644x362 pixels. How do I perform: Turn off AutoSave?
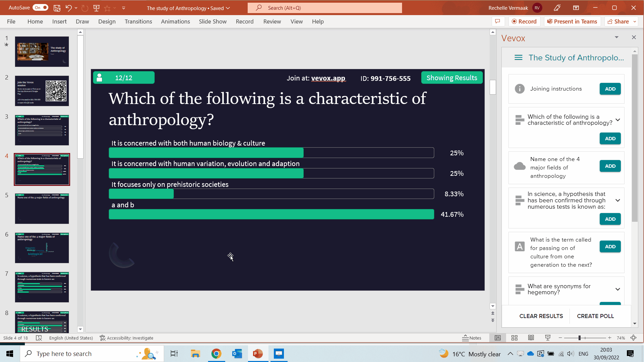point(40,7)
